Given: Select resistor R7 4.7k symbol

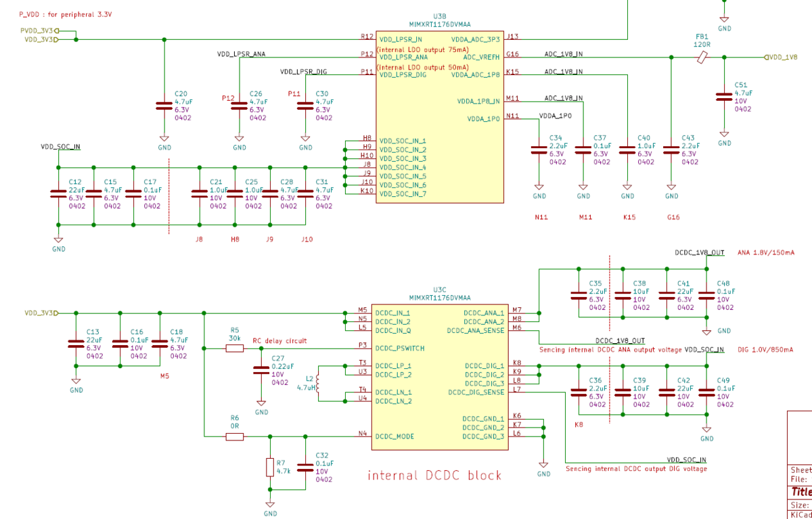Looking at the screenshot, I should point(270,468).
